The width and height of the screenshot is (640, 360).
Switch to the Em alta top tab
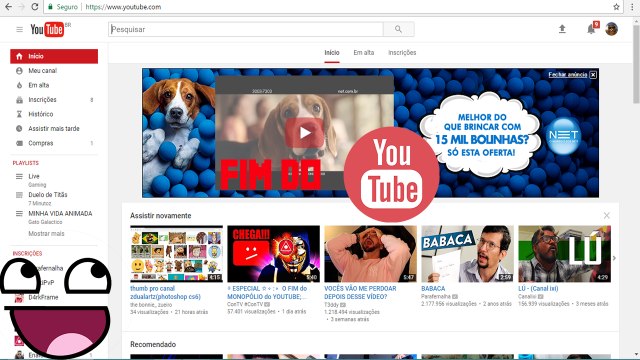coord(364,53)
